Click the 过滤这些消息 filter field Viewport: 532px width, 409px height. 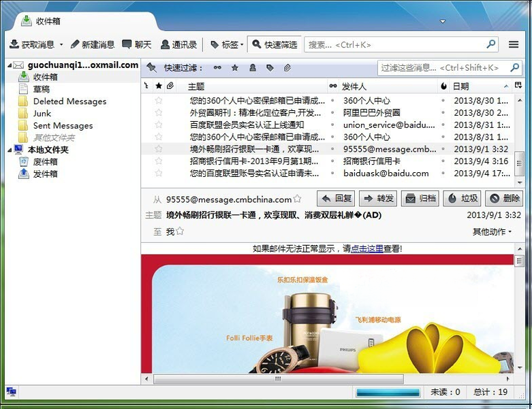[x=449, y=68]
